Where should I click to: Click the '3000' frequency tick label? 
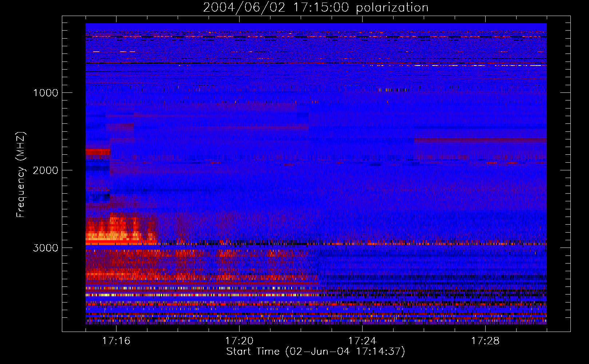(46, 248)
